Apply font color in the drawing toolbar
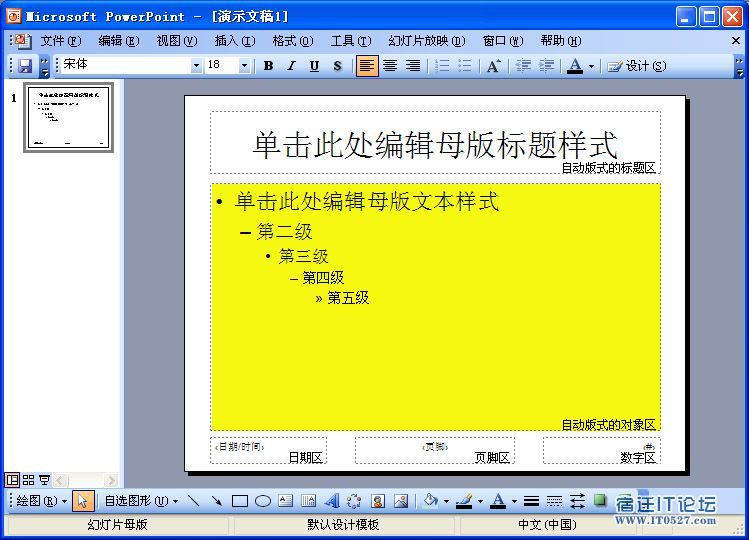This screenshot has height=540, width=749. [498, 501]
